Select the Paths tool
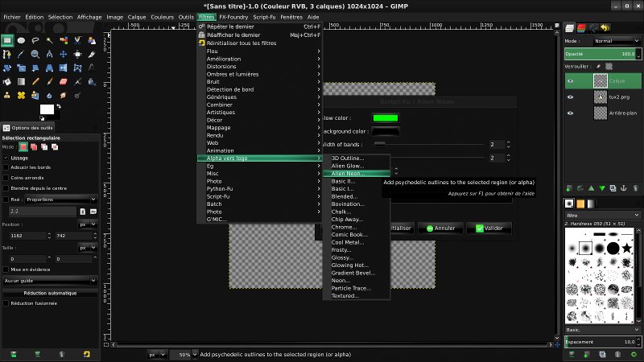Viewport: 644px width, 362px height. tap(7, 54)
